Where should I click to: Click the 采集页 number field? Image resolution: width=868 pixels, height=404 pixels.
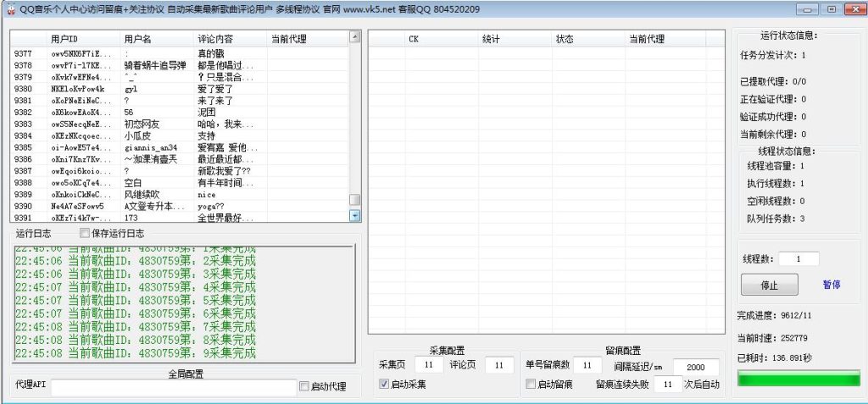coord(430,365)
